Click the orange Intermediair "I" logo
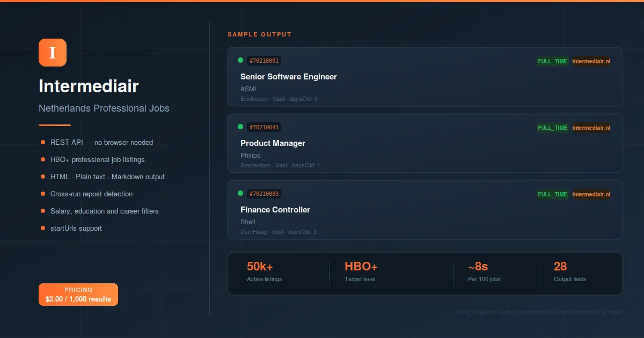Viewport: 644px width, 338px height. click(53, 53)
